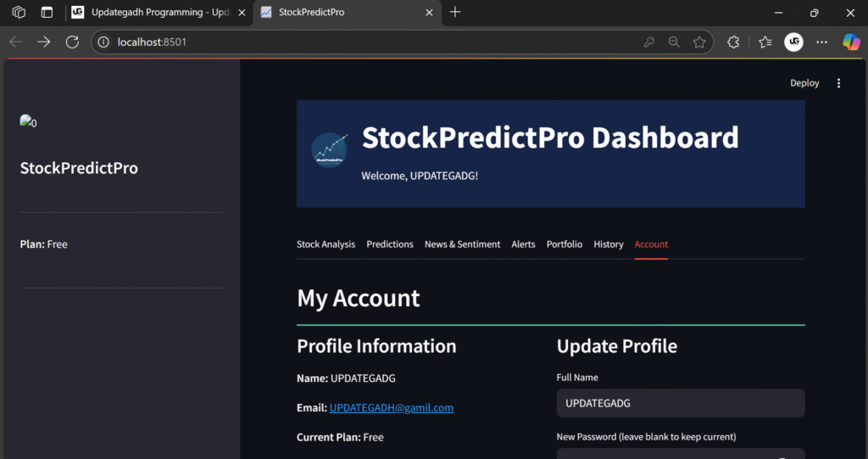The image size is (868, 459).
Task: Open the History tab
Action: [609, 244]
